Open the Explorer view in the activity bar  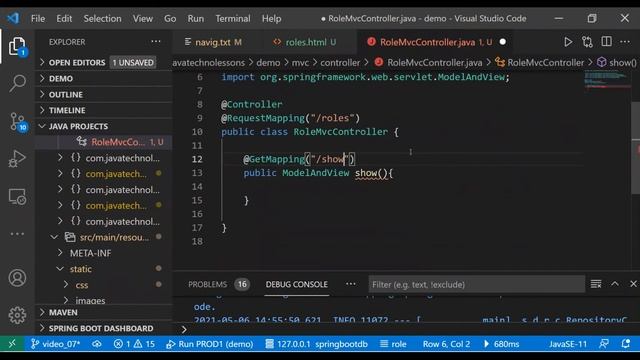point(17,46)
